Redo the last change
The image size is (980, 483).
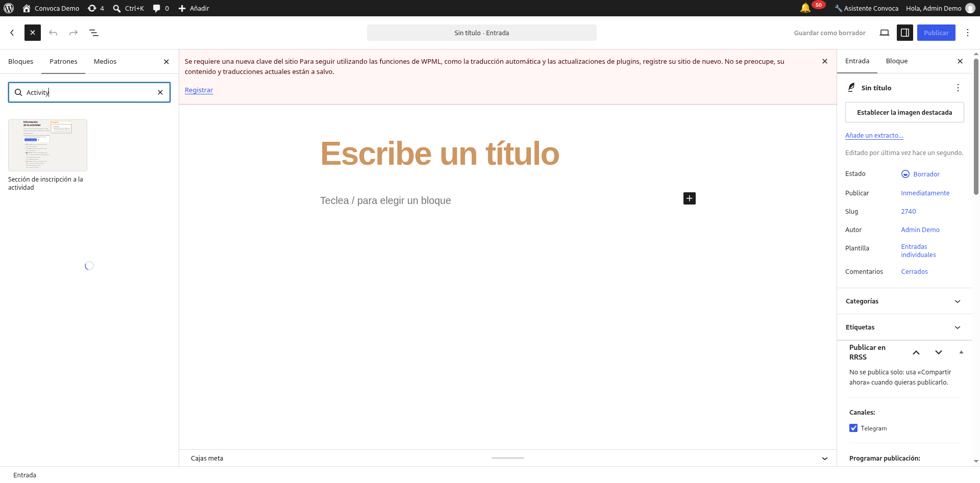click(x=73, y=33)
